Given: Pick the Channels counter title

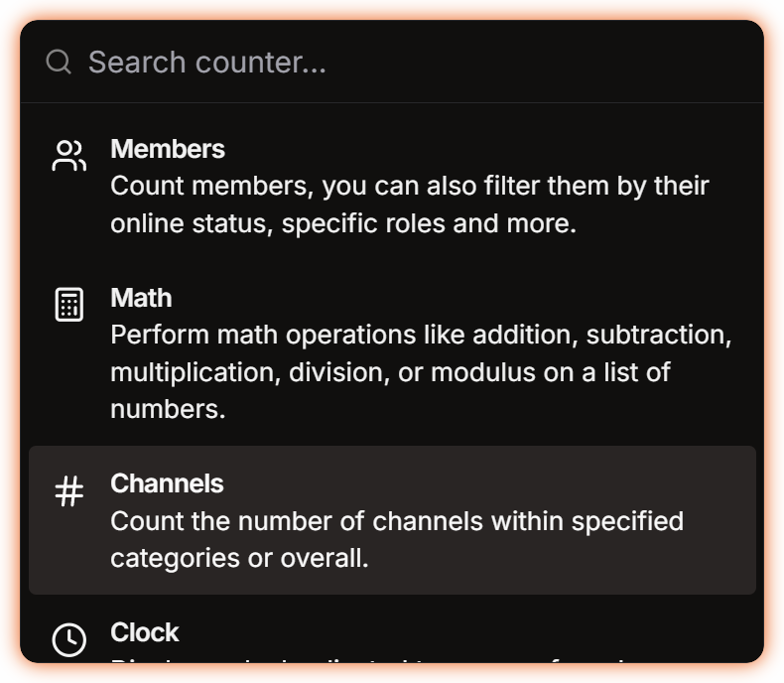Looking at the screenshot, I should point(167,483).
